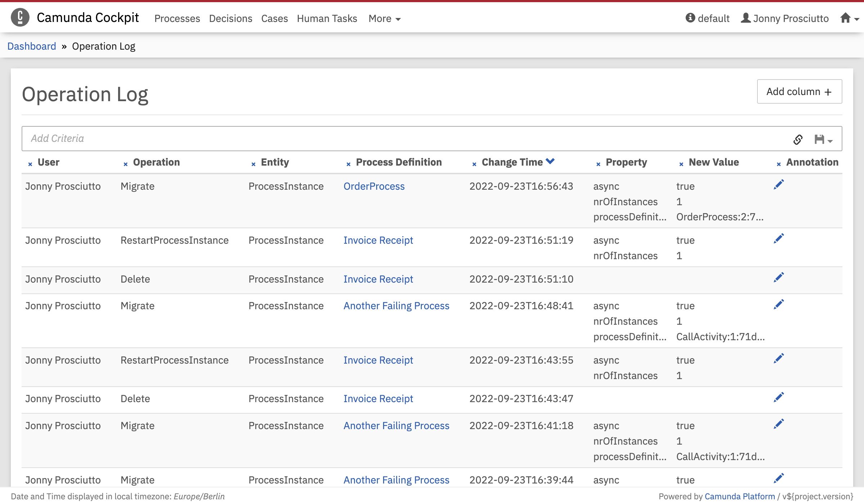The height and width of the screenshot is (504, 864).
Task: Select the Delete operation at 16:43:47
Action: click(x=135, y=399)
